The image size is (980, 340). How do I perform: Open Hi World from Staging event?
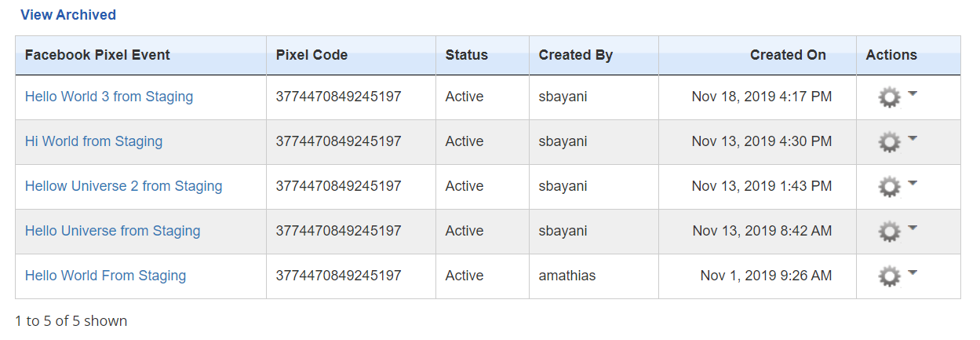[x=93, y=141]
